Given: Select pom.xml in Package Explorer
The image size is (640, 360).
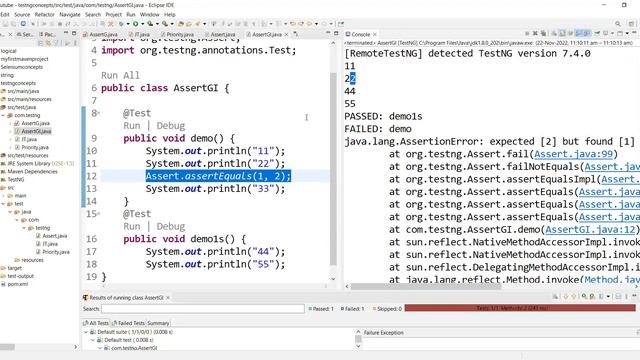Looking at the screenshot, I should coord(18,284).
